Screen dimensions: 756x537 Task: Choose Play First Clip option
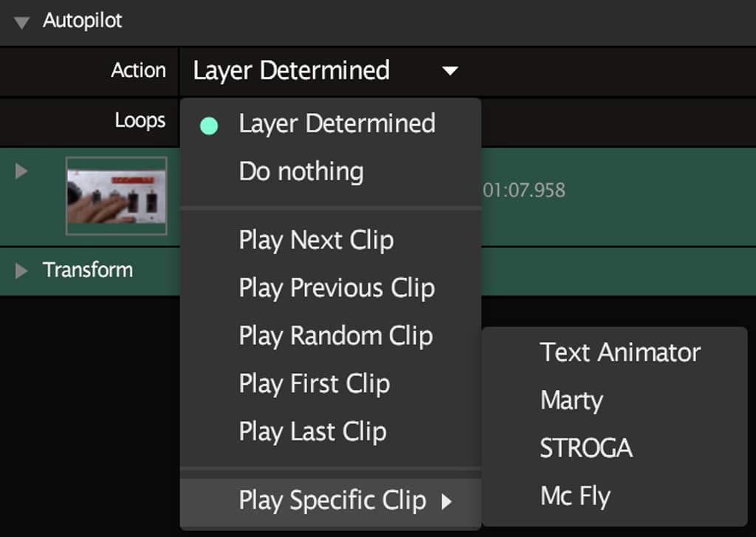coord(314,384)
